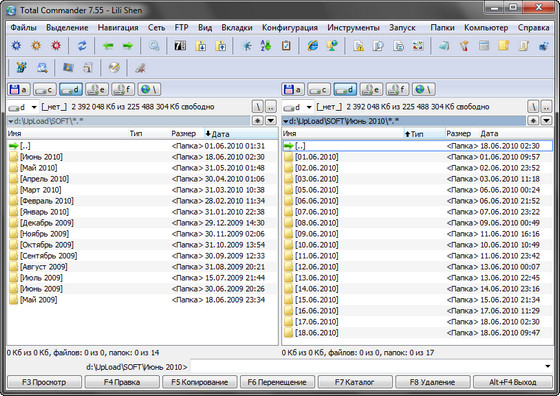Click the F8 Удаление button

pos(432,382)
